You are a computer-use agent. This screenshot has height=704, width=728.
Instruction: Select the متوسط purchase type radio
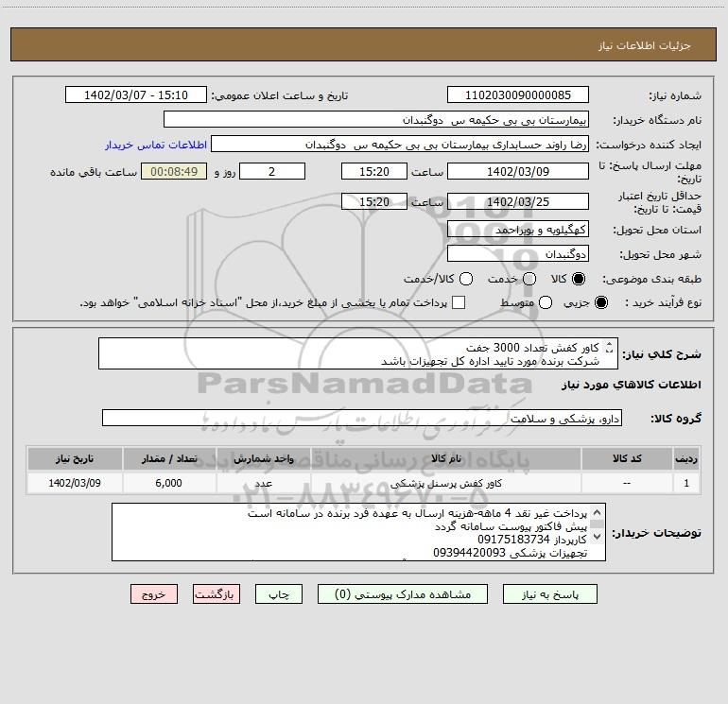click(546, 302)
